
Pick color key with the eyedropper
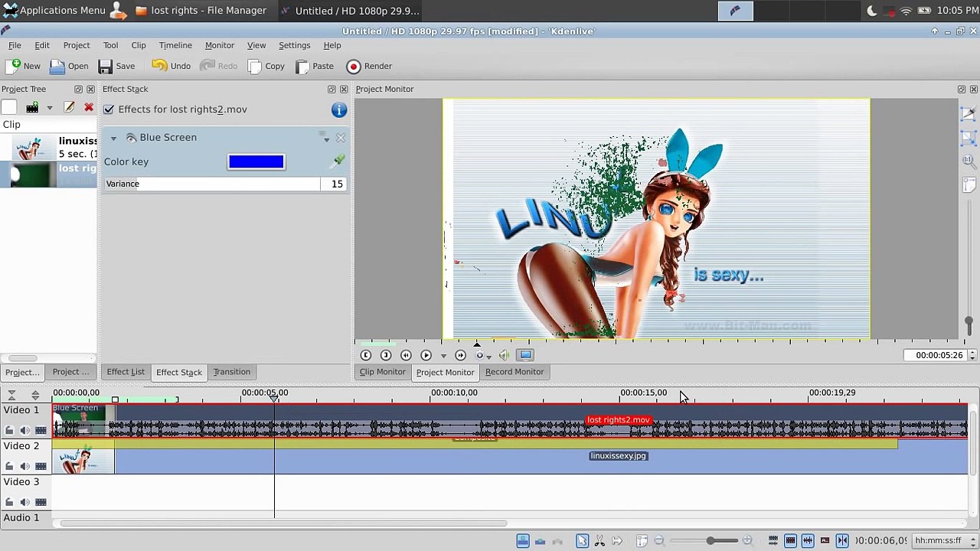[338, 161]
